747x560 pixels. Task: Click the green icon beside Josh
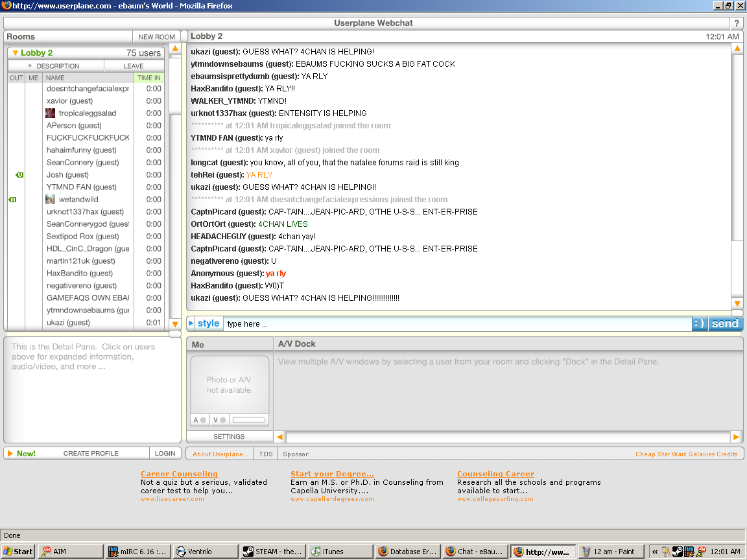point(19,175)
